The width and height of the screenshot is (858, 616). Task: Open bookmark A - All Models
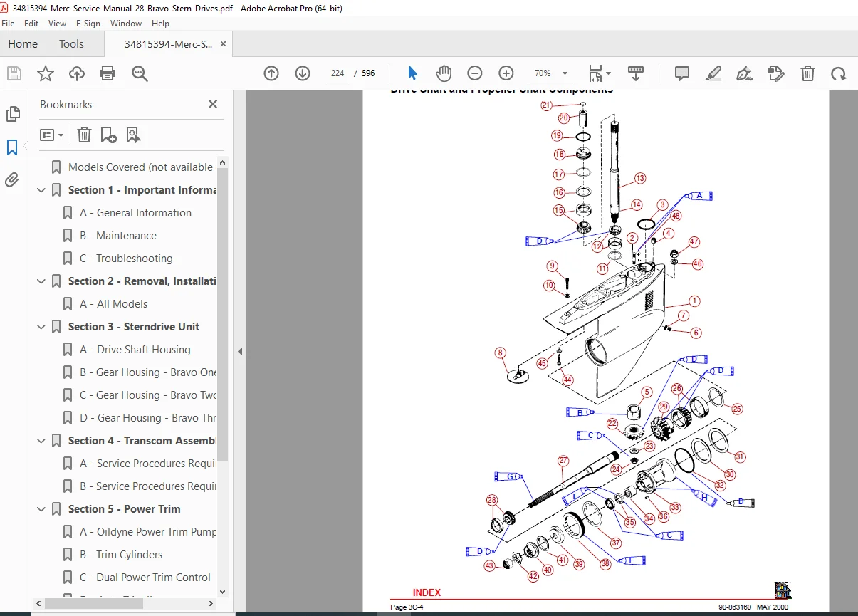point(114,304)
